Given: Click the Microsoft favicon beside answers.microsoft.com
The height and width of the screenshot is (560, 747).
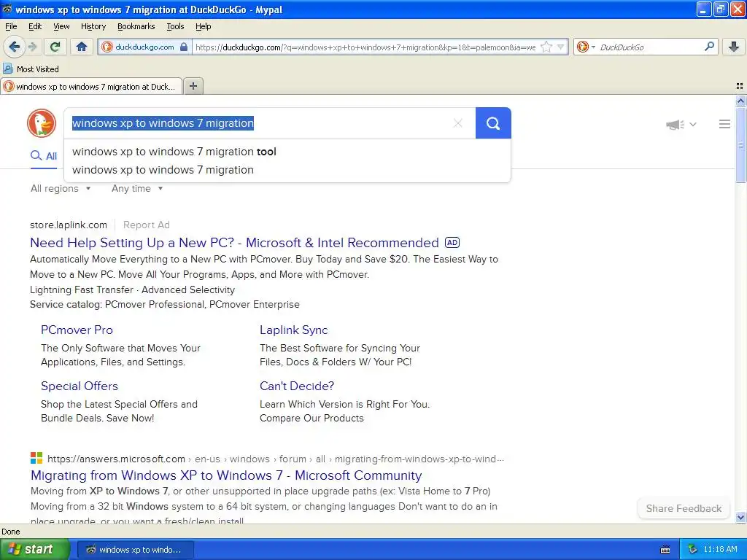Looking at the screenshot, I should [36, 458].
